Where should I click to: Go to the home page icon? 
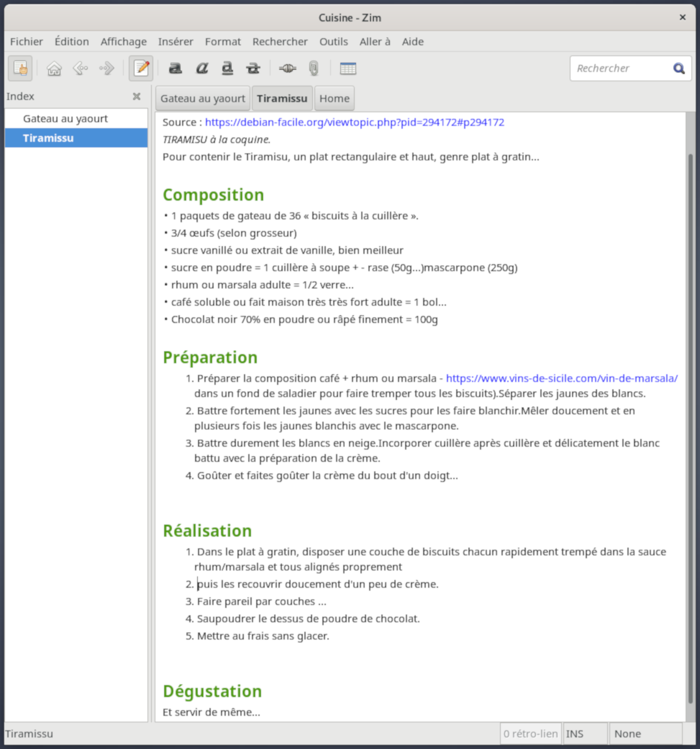(x=54, y=68)
